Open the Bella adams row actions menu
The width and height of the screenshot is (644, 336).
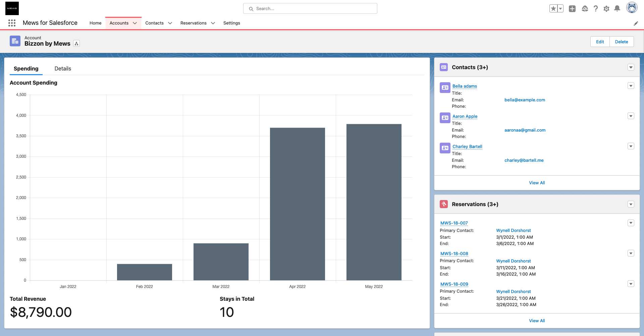[631, 86]
